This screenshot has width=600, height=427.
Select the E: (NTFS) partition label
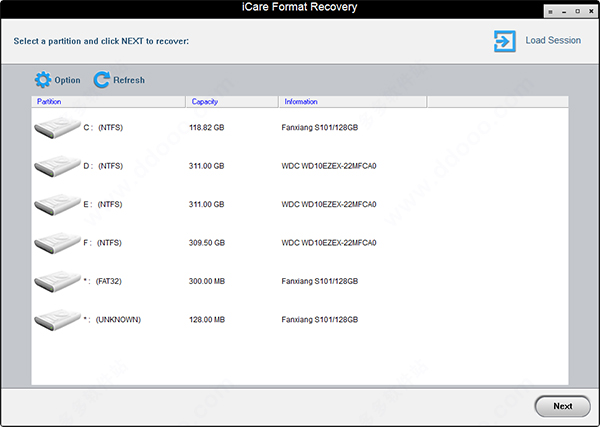coord(103,204)
